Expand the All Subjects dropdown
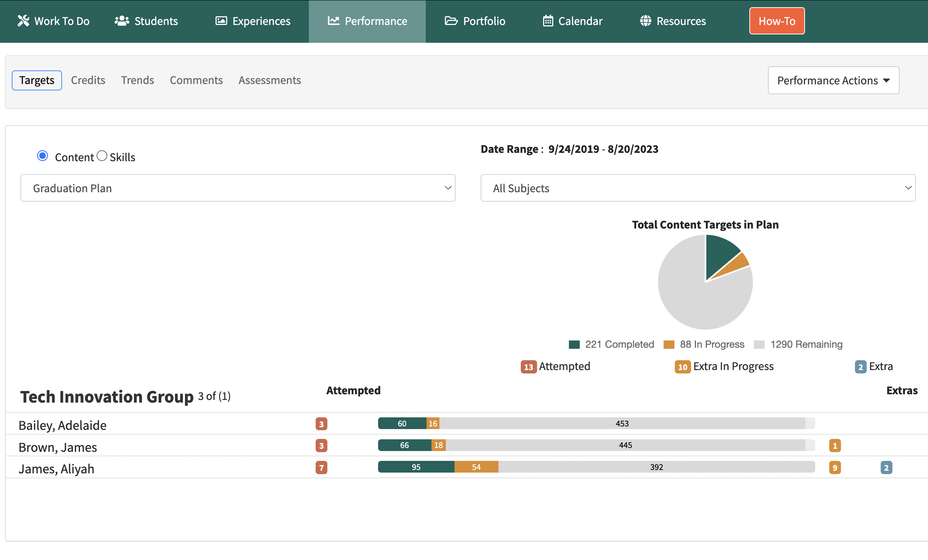This screenshot has height=560, width=928. pos(698,188)
